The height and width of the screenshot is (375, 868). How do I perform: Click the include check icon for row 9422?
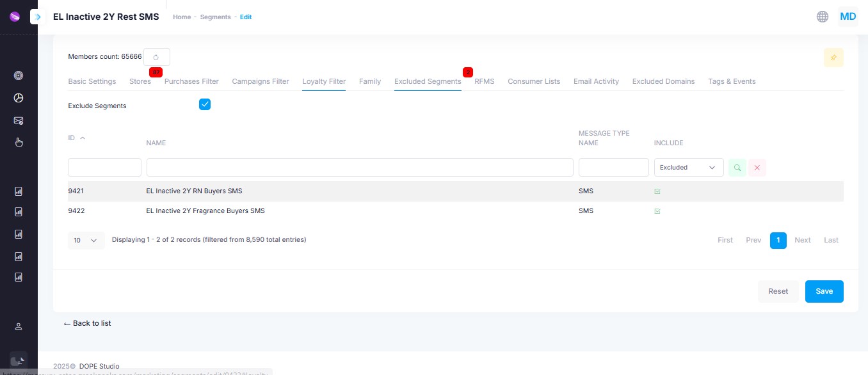tap(657, 211)
